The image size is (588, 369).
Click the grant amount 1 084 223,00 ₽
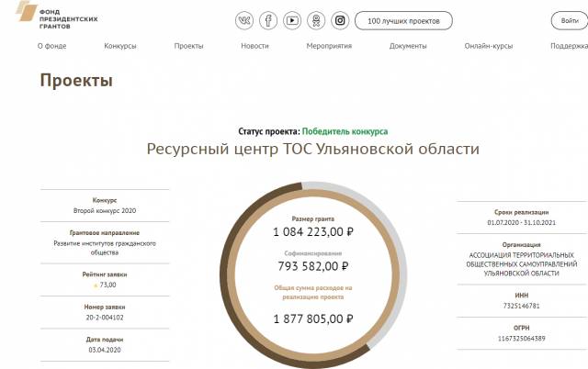tap(313, 232)
